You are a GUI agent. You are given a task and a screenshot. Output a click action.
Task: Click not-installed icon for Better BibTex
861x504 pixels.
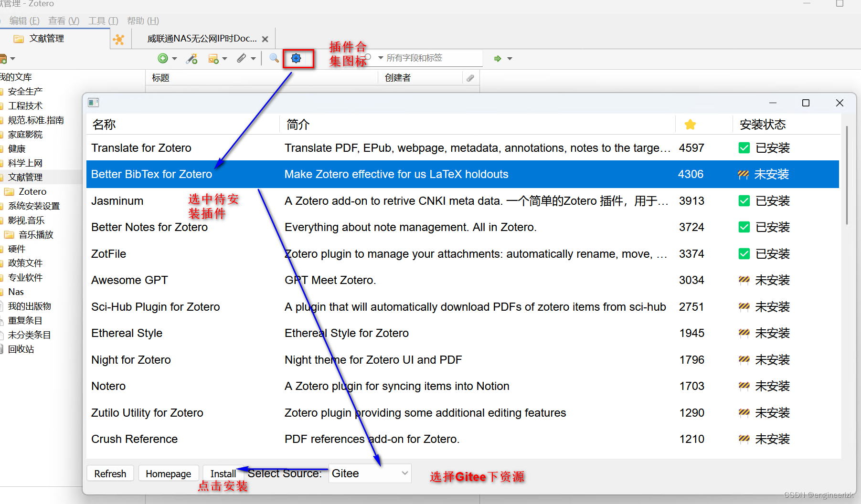coord(744,174)
